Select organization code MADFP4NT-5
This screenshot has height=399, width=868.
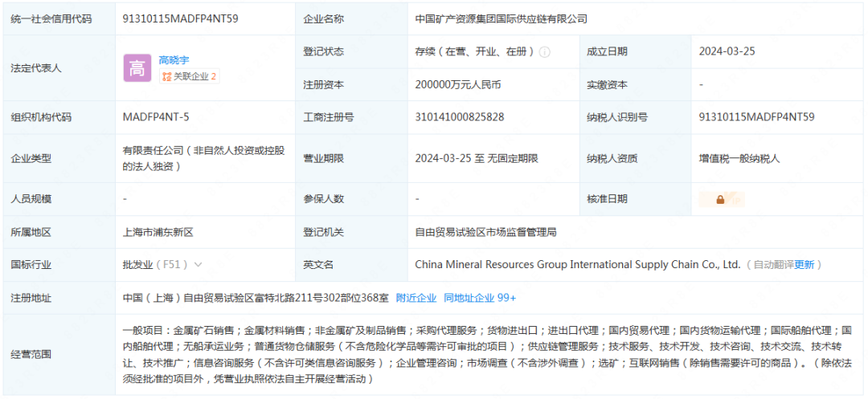point(157,117)
